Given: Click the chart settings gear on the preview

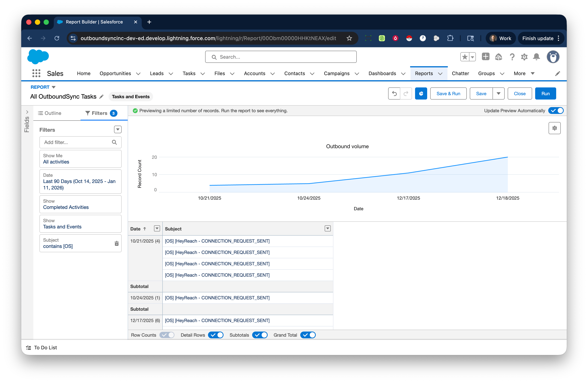Looking at the screenshot, I should 554,128.
